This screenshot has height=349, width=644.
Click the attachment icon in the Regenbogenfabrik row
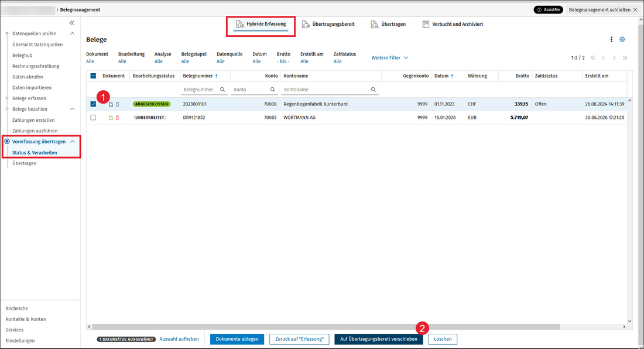(x=118, y=104)
